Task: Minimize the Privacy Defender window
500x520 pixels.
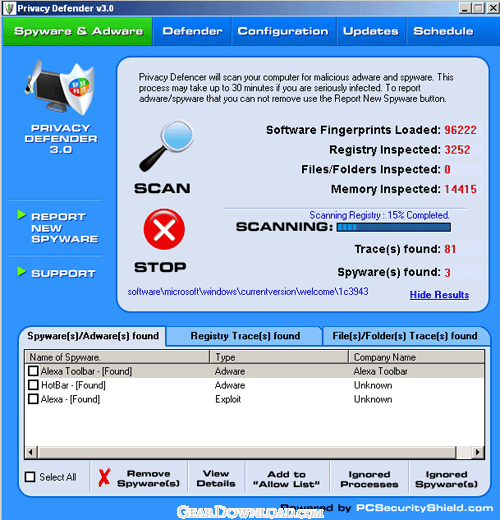Action: click(x=465, y=8)
